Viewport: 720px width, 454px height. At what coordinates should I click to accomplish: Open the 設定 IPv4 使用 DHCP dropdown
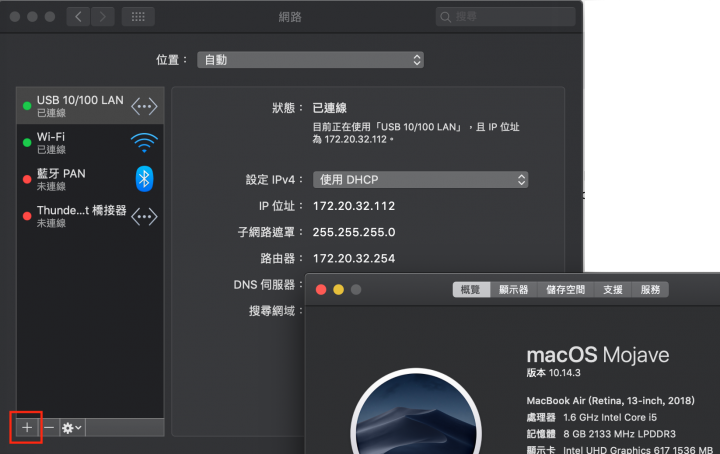[421, 179]
